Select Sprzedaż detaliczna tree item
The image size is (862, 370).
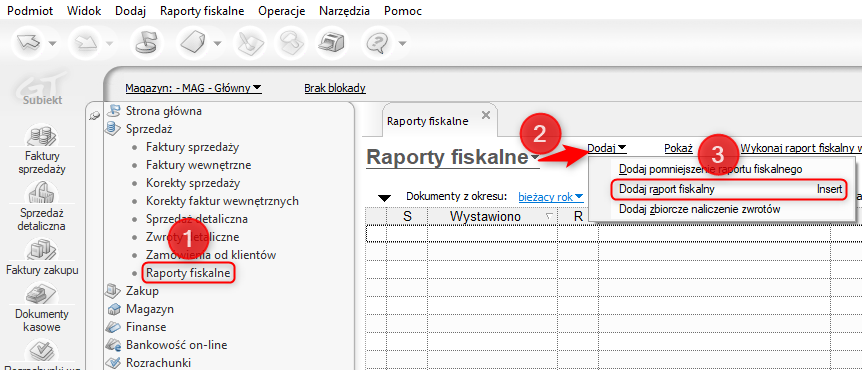(x=197, y=219)
